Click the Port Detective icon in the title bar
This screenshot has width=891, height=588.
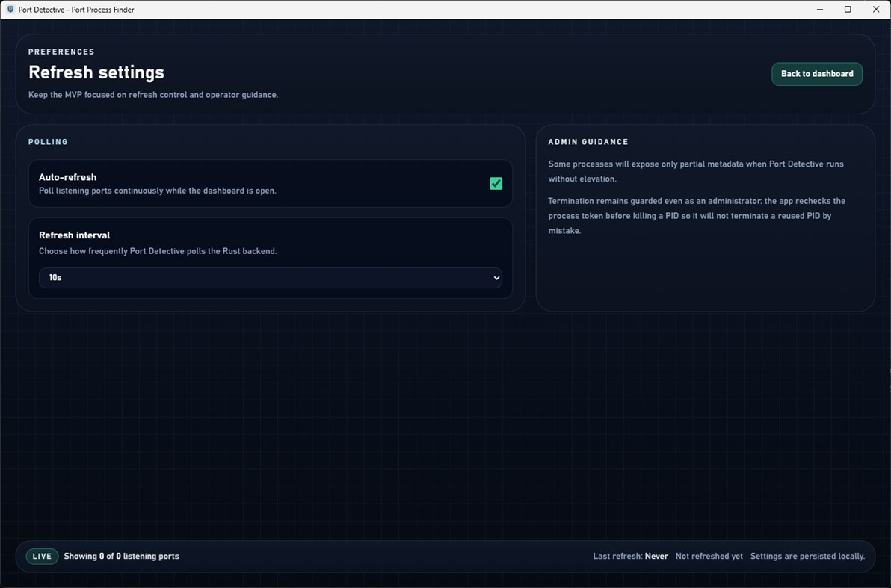point(9,9)
